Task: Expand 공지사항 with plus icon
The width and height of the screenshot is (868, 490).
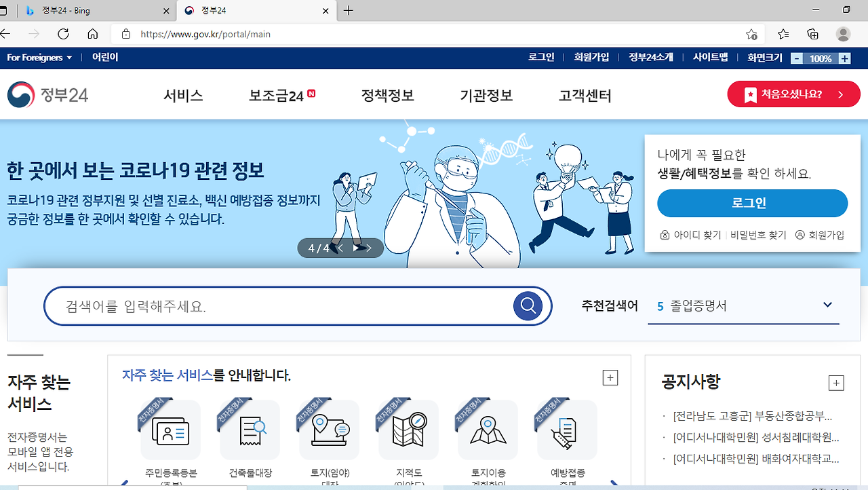Action: click(836, 383)
